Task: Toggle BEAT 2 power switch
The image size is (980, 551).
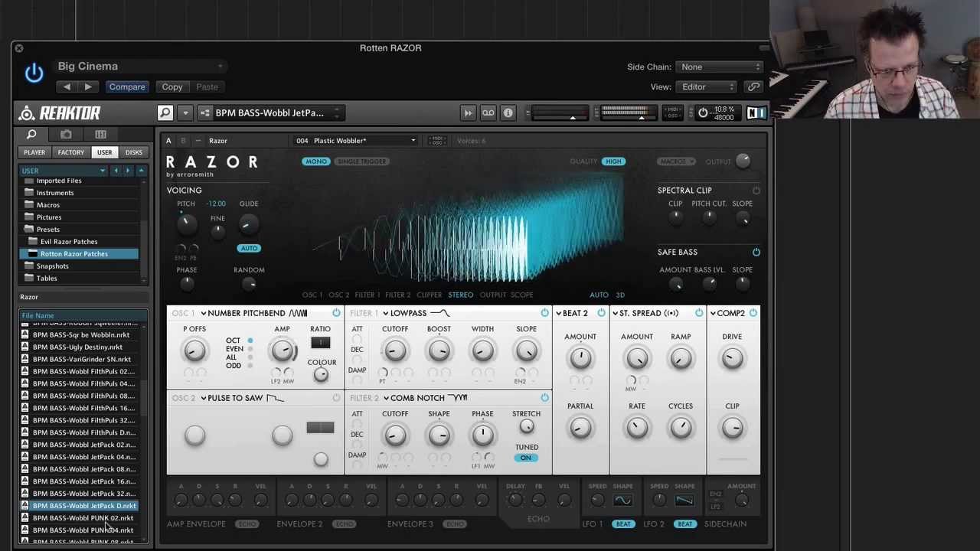Action: [601, 313]
